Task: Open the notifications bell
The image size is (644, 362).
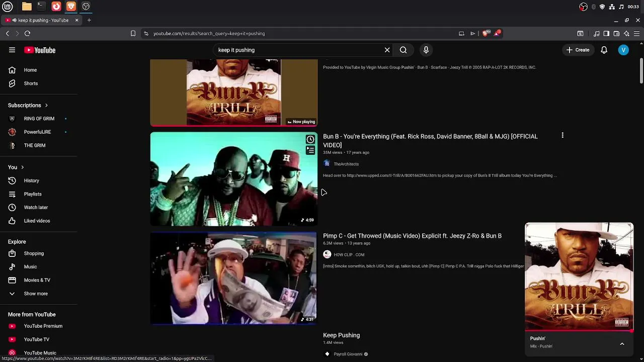Action: 604,50
